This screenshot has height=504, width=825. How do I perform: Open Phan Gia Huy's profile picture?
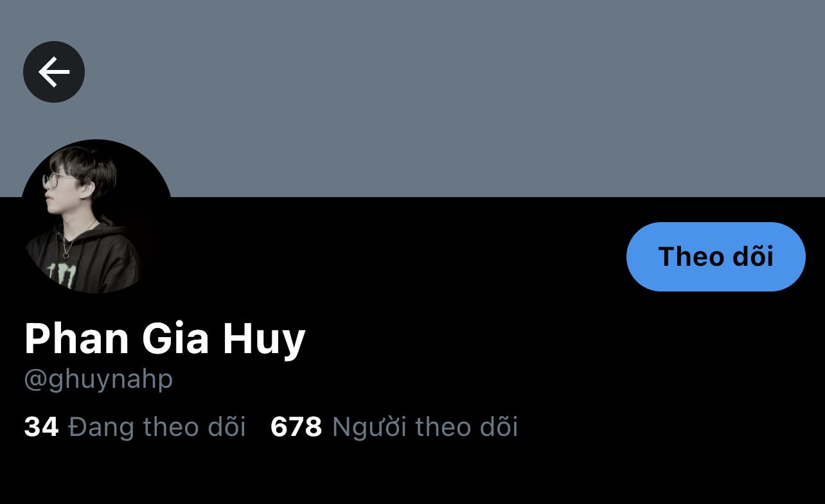pyautogui.click(x=96, y=216)
